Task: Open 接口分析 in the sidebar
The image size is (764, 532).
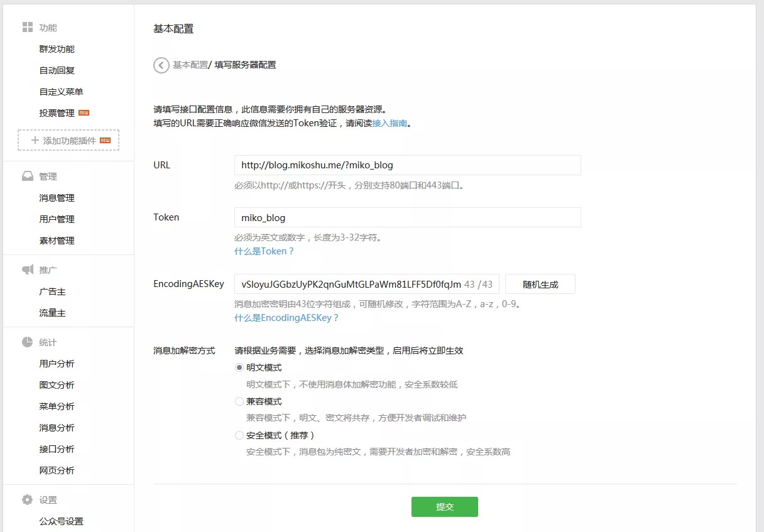Action: coord(57,449)
